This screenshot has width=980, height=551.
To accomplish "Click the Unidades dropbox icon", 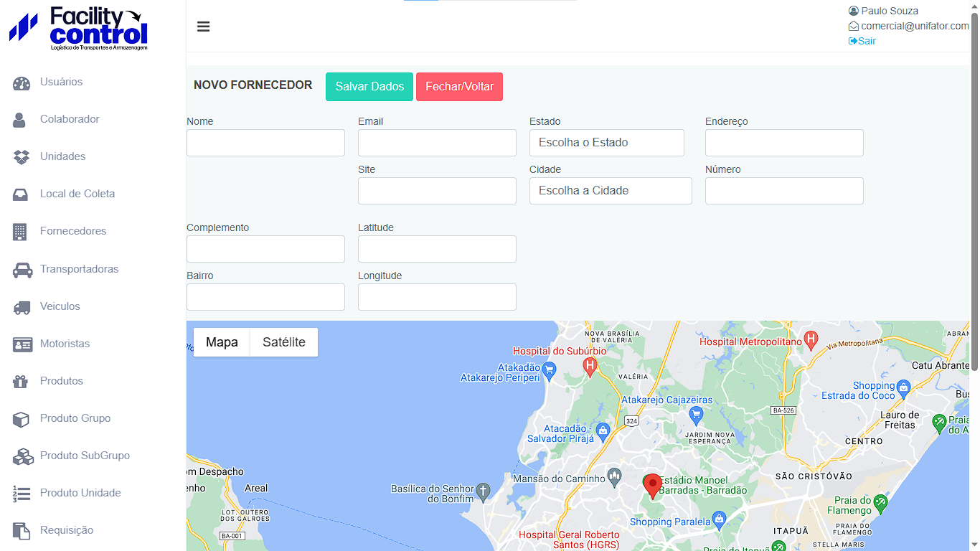I will (x=22, y=157).
